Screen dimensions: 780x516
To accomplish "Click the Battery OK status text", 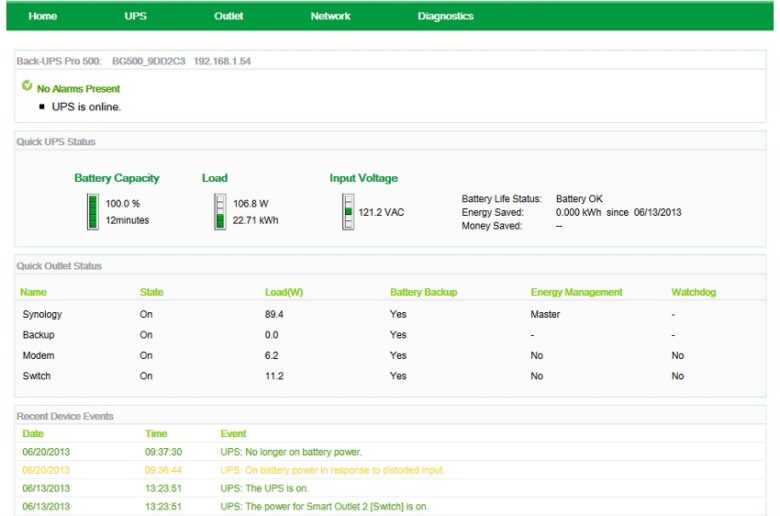I will 579,199.
